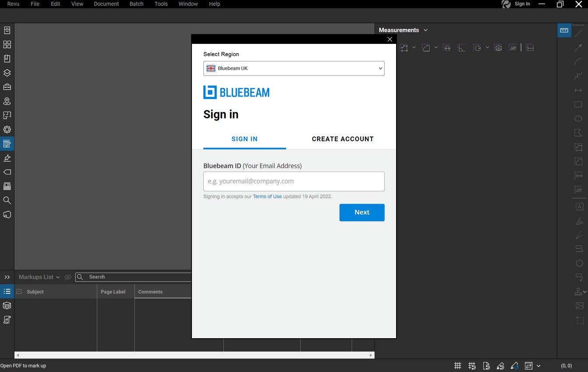Toggle markup visibility with the eye icon

click(67, 277)
